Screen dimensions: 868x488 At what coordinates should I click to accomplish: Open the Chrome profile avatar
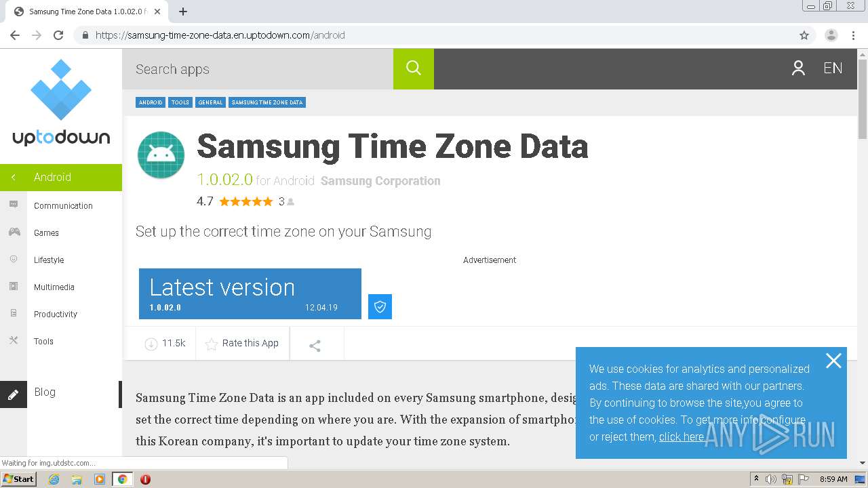[x=831, y=35]
